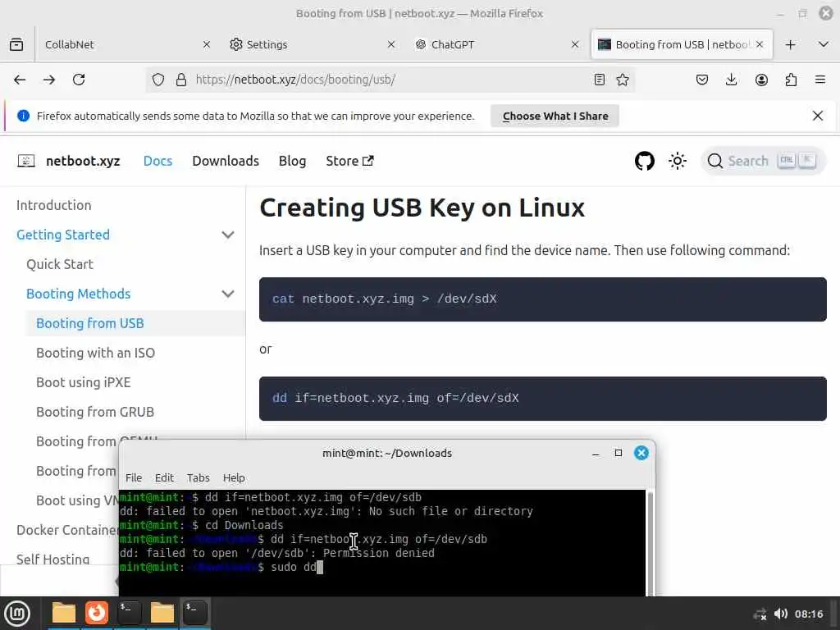Image resolution: width=840 pixels, height=630 pixels.
Task: Collapse Getting Started chevron
Action: point(228,235)
